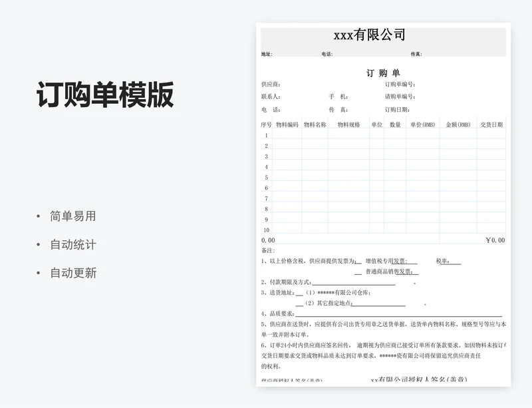
Task: Click the 金额(RMB) column header
Action: coord(458,124)
